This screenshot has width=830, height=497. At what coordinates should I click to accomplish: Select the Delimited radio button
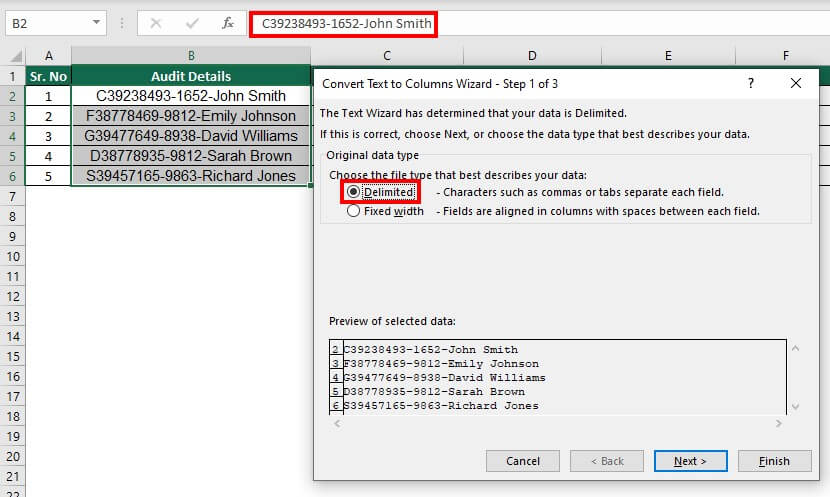click(353, 192)
